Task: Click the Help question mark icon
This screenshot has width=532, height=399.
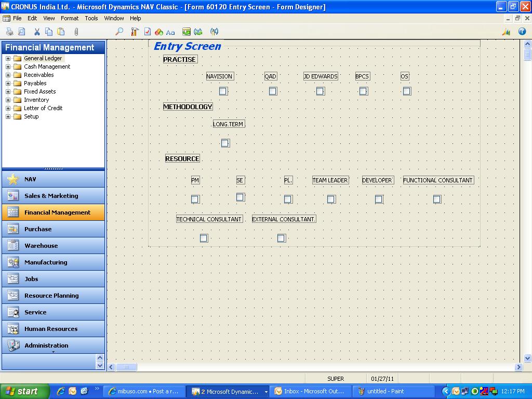Action: (522, 32)
